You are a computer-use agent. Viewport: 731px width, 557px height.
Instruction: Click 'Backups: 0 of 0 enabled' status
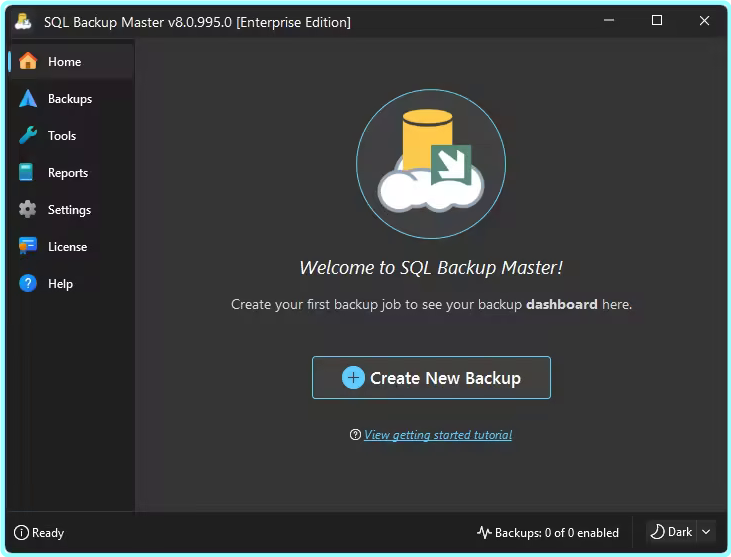[x=557, y=532]
